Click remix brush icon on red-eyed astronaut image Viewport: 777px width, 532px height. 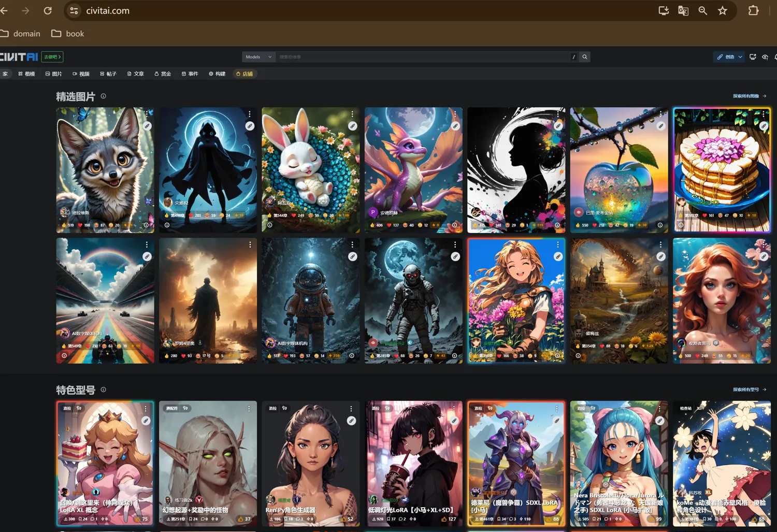(x=455, y=256)
